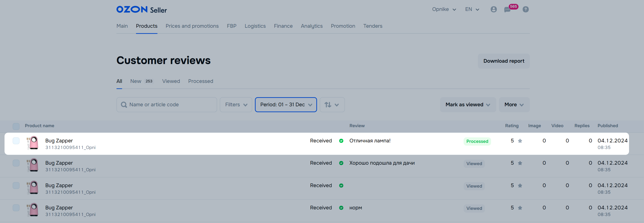Image resolution: width=644 pixels, height=223 pixels.
Task: Open the Tenders menu item
Action: pyautogui.click(x=373, y=26)
